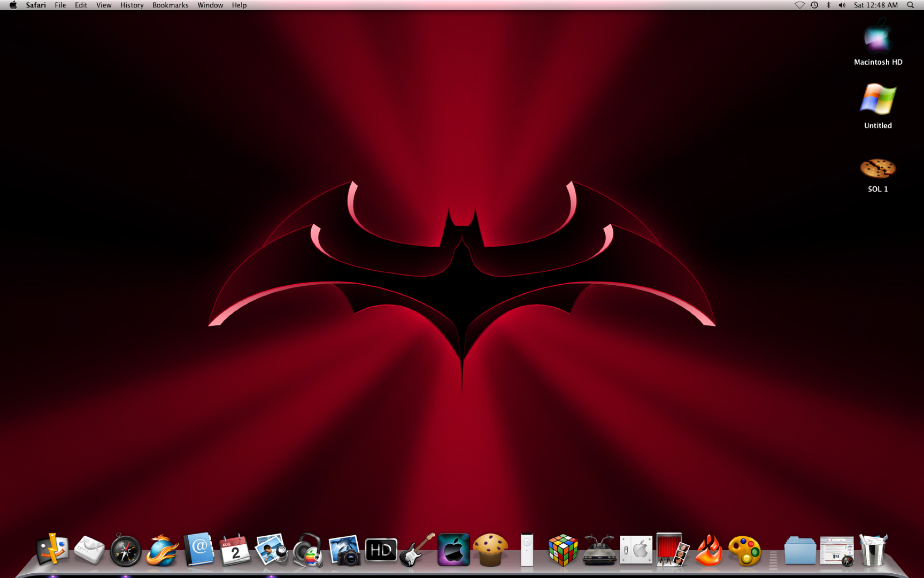924x578 pixels.
Task: Click the AirPort Wi-Fi status icon
Action: (799, 5)
